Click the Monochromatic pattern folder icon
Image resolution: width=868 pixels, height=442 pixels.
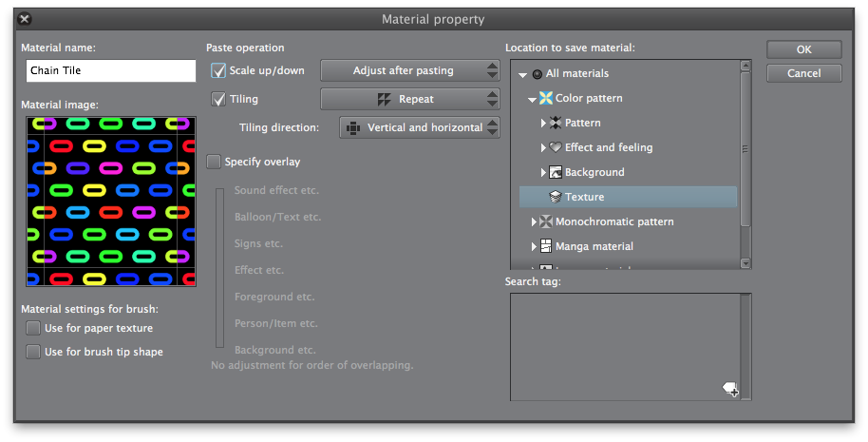coord(546,221)
